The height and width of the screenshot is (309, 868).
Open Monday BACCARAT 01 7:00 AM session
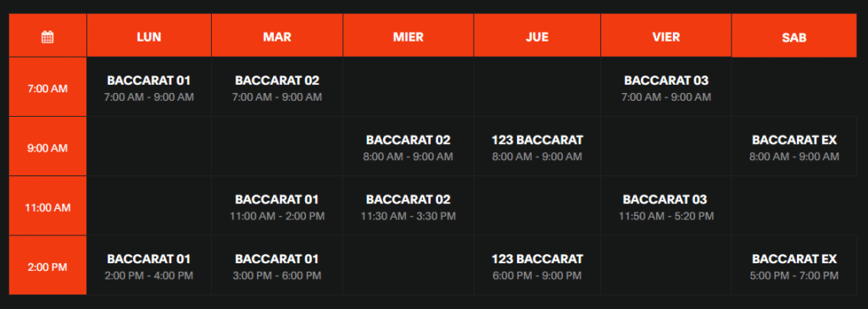[149, 88]
